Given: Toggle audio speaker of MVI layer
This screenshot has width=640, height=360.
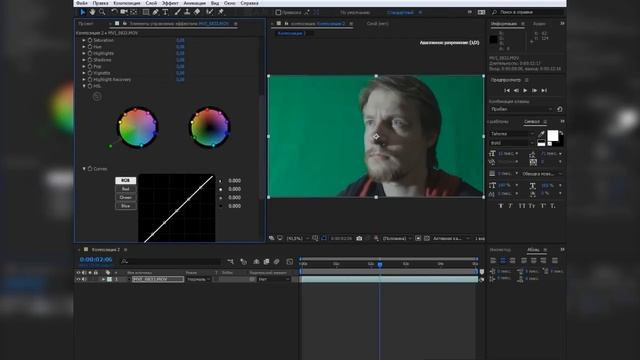Looking at the screenshot, I should pyautogui.click(x=84, y=279).
